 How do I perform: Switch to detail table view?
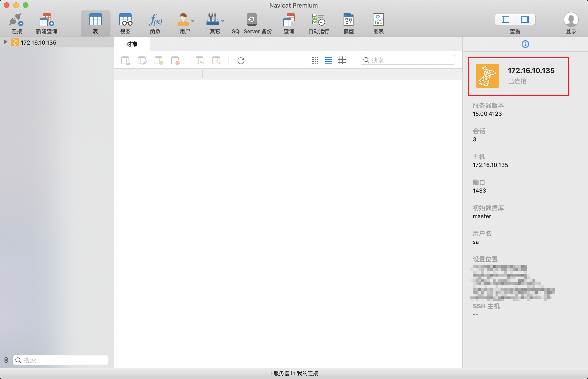(342, 60)
